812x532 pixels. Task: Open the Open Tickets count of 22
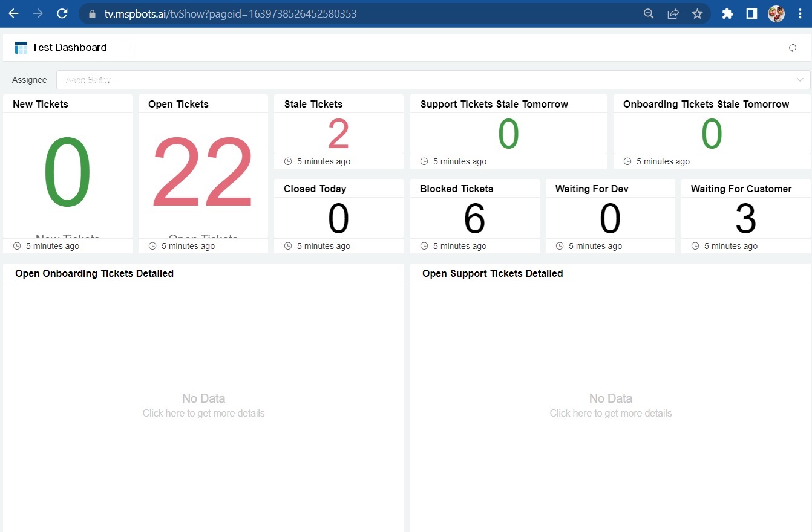tap(203, 174)
